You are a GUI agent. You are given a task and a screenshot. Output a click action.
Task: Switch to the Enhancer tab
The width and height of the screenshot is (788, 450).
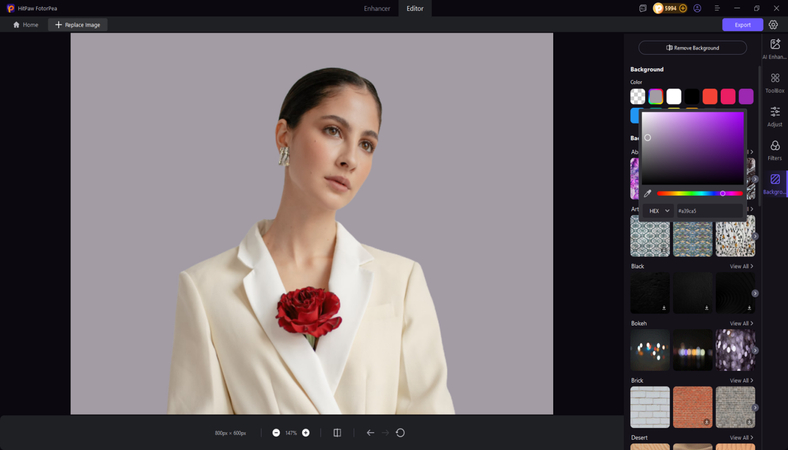click(x=377, y=9)
